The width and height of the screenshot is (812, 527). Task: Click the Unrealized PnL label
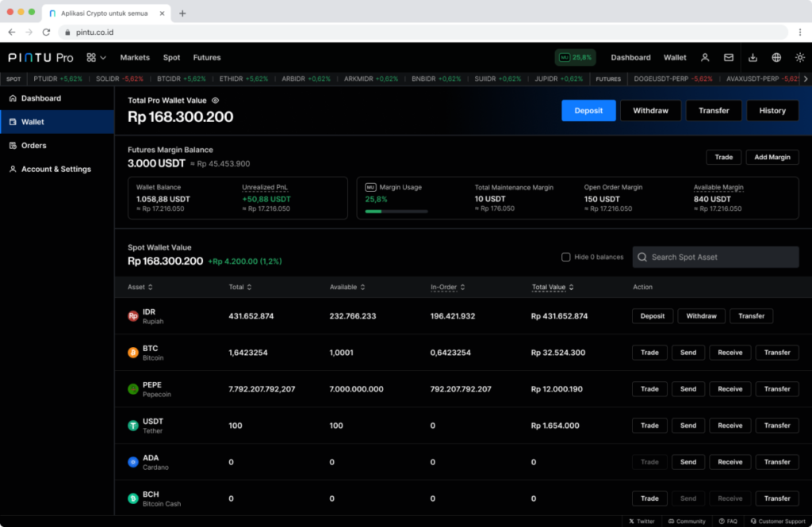(265, 187)
